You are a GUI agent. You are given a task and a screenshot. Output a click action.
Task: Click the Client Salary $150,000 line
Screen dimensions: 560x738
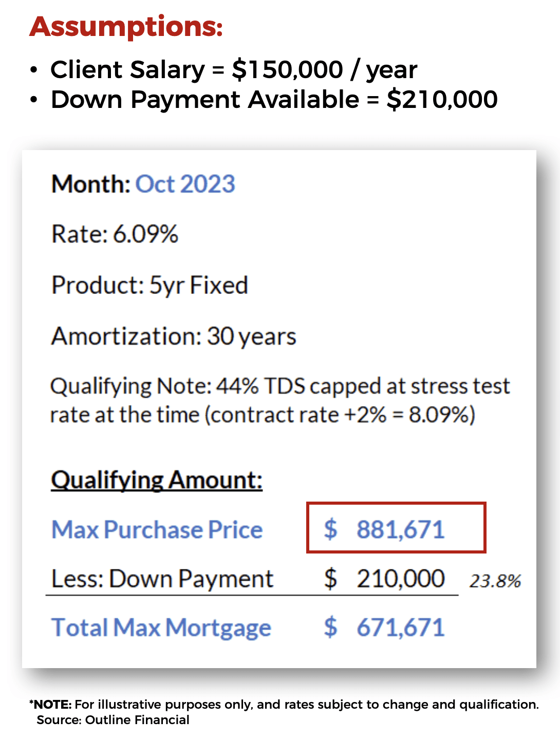233,69
